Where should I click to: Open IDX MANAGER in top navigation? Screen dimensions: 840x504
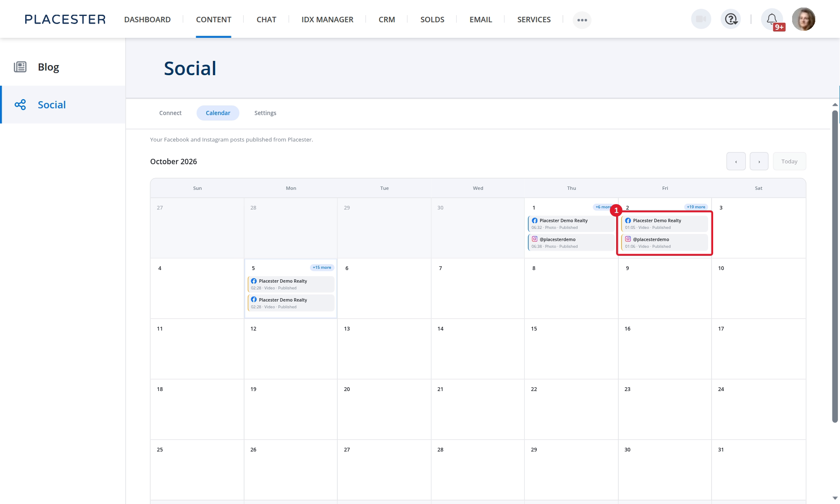point(327,19)
